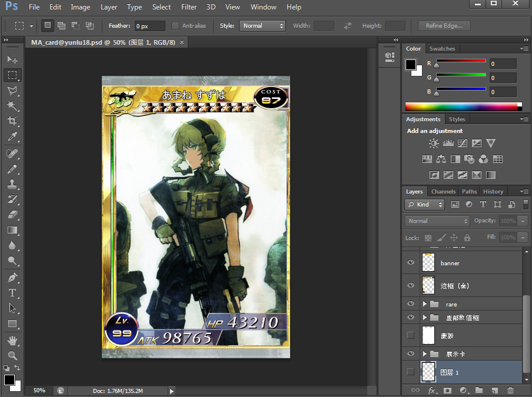Select the 蒙版 layer thumbnail
Image resolution: width=532 pixels, height=397 pixels.
(x=428, y=335)
